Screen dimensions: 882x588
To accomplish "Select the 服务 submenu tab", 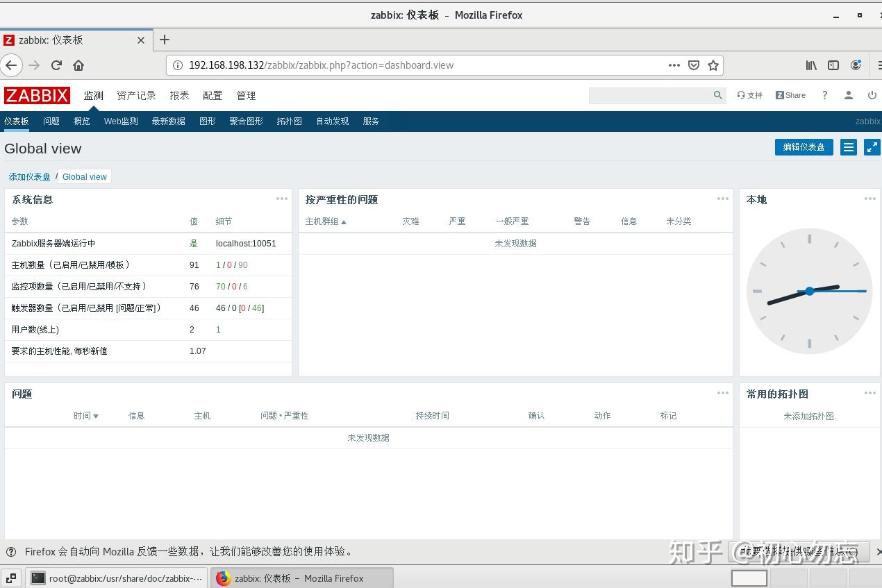I will [x=371, y=121].
